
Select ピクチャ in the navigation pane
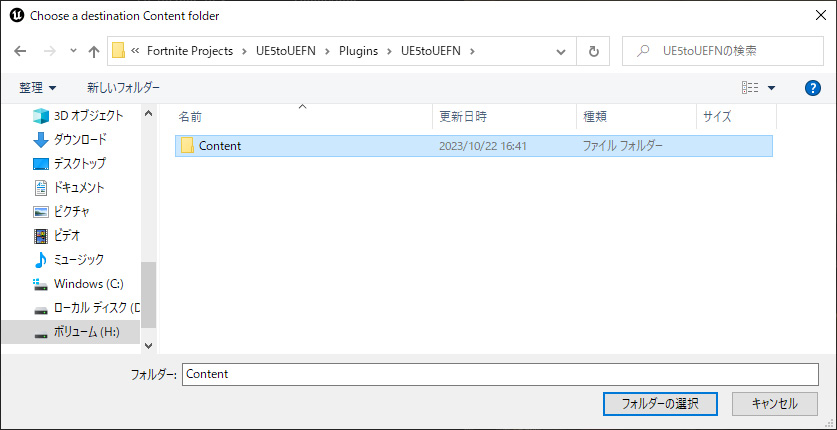62,211
